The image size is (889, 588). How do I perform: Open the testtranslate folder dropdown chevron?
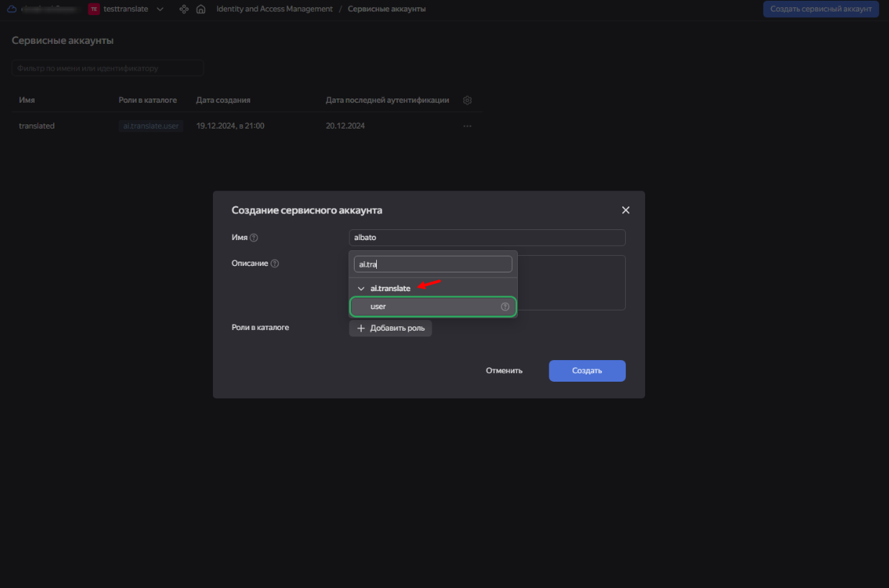tap(160, 9)
